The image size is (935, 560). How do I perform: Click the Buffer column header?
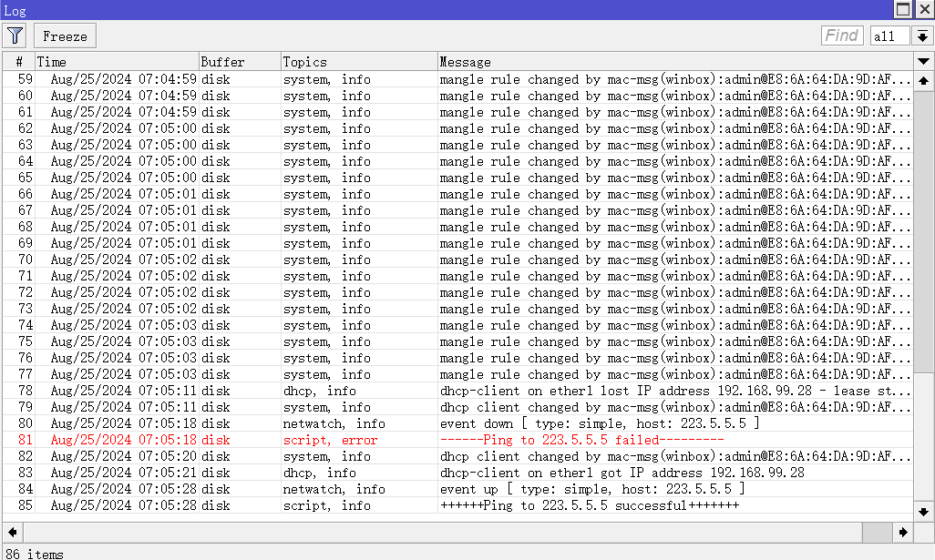[240, 62]
